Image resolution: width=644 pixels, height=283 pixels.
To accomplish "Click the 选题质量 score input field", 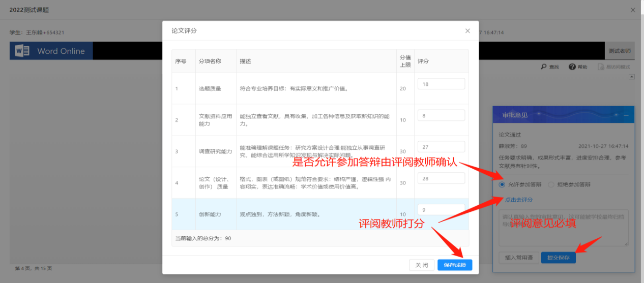I will coord(441,84).
